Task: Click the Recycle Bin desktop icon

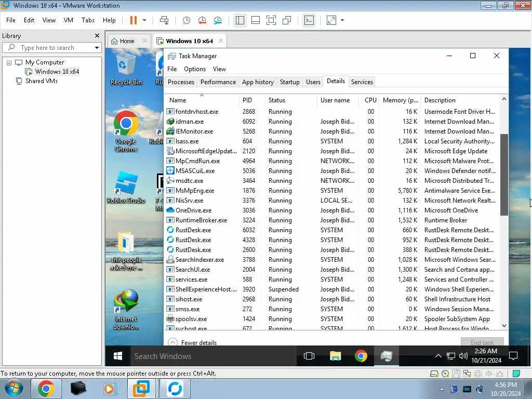Action: tap(126, 70)
